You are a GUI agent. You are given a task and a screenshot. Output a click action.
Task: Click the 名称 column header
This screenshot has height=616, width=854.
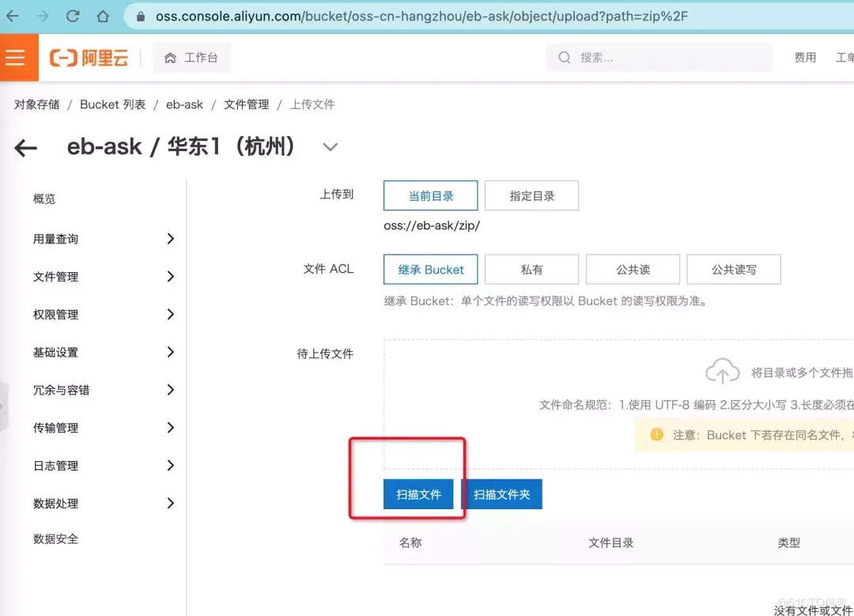[x=410, y=542]
